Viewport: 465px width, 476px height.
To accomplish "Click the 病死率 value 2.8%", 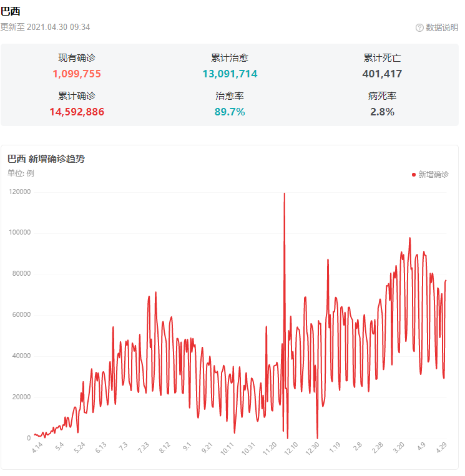I will (382, 112).
